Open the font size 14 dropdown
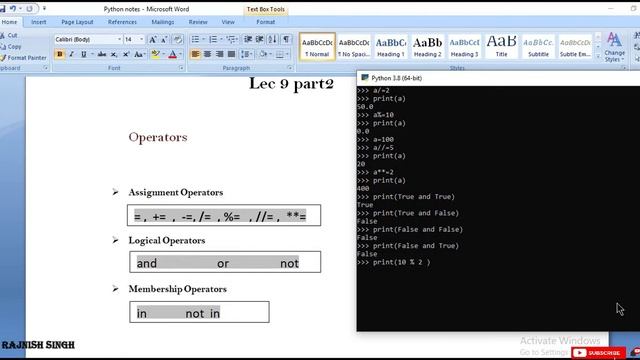This screenshot has height=360, width=640. (x=142, y=40)
